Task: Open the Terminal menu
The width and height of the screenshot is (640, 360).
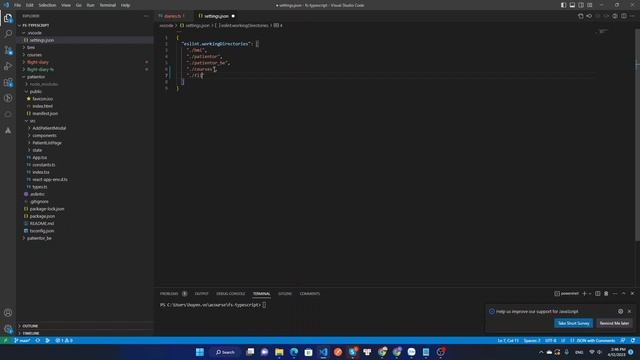Action: click(108, 5)
